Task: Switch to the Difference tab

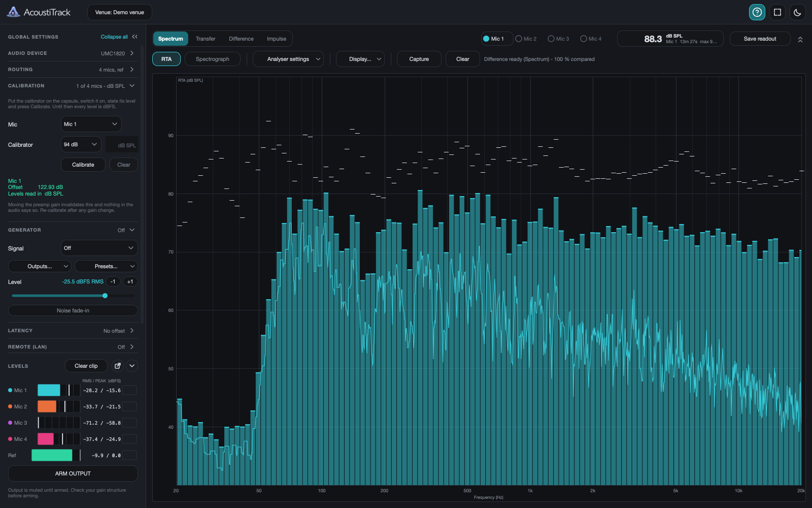Action: tap(241, 39)
